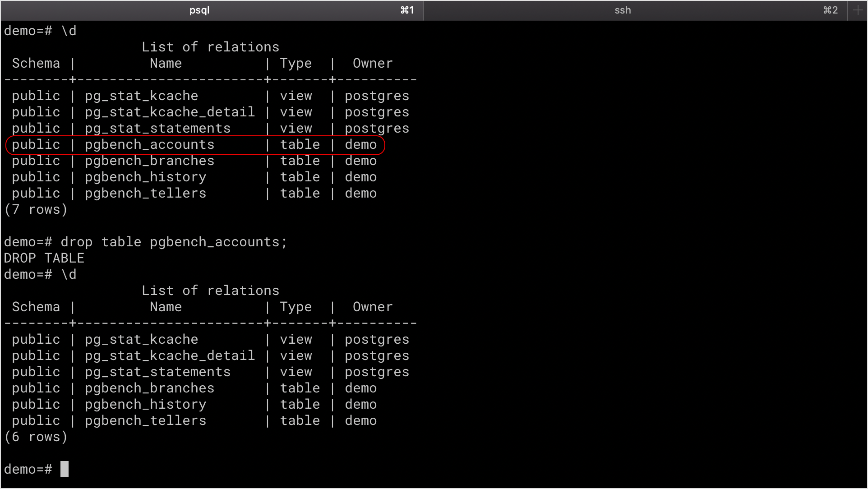Click the (7 rows) summary
The width and height of the screenshot is (868, 489).
click(x=36, y=210)
